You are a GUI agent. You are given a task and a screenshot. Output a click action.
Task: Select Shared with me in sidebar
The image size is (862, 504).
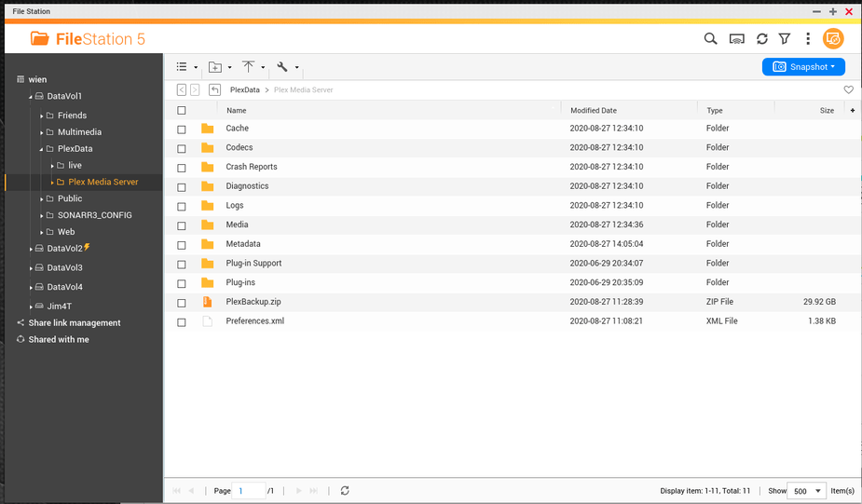(59, 340)
